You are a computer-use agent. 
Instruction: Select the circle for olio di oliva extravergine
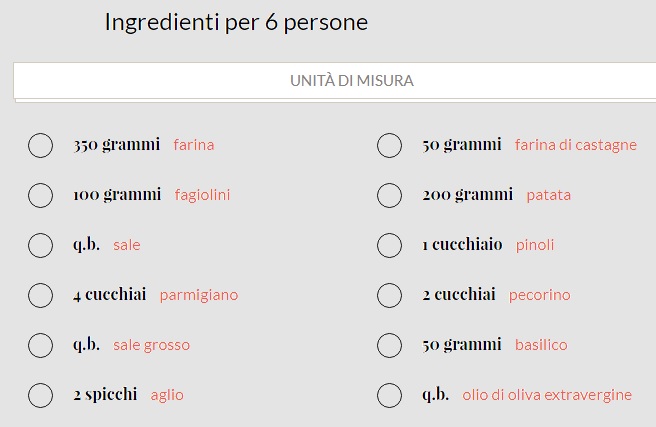pos(389,395)
